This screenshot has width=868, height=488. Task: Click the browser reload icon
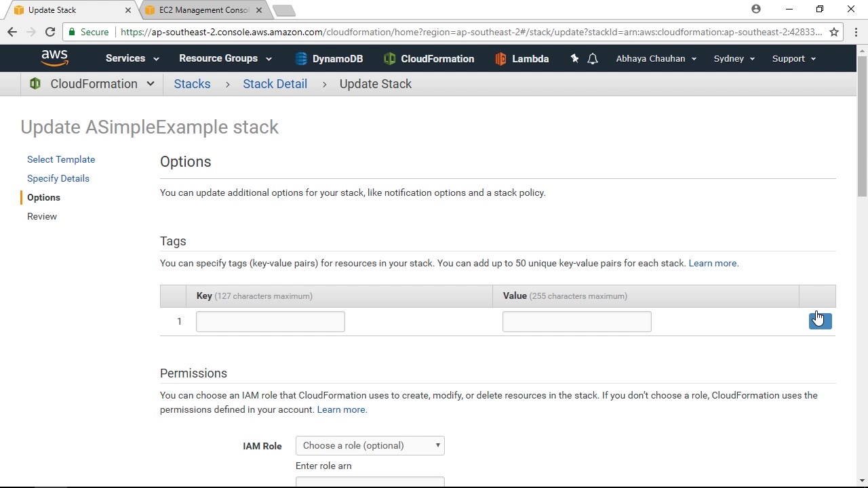click(x=50, y=32)
